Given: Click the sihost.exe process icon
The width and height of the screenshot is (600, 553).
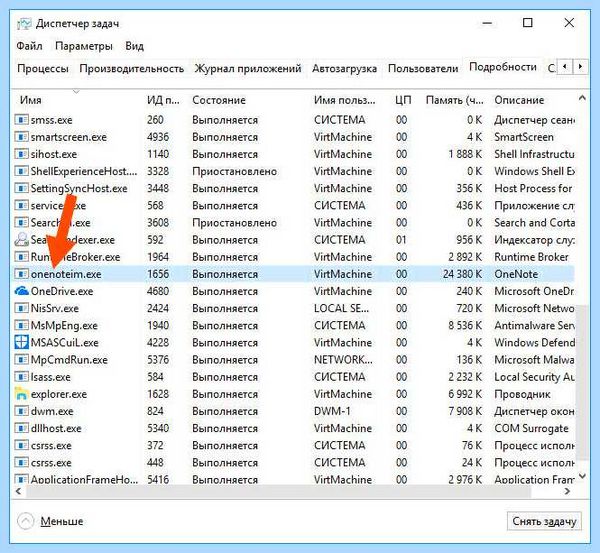Looking at the screenshot, I should point(21,154).
